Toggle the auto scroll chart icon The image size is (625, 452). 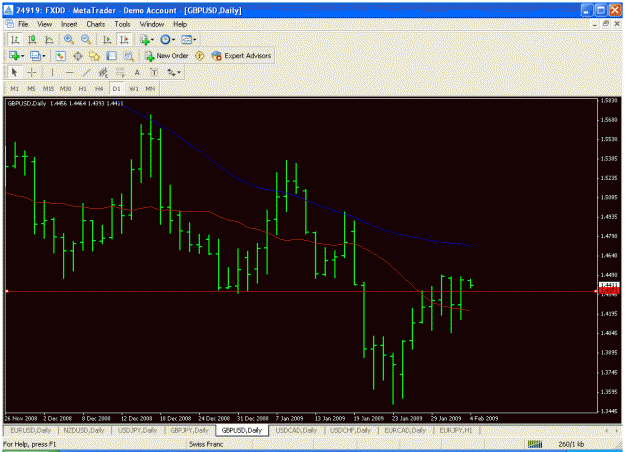tap(106, 39)
